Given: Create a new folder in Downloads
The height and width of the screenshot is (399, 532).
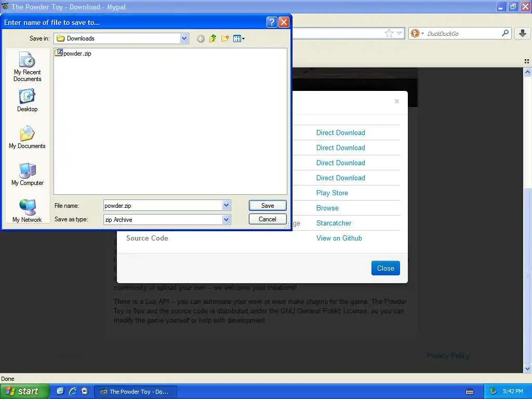Looking at the screenshot, I should [224, 38].
